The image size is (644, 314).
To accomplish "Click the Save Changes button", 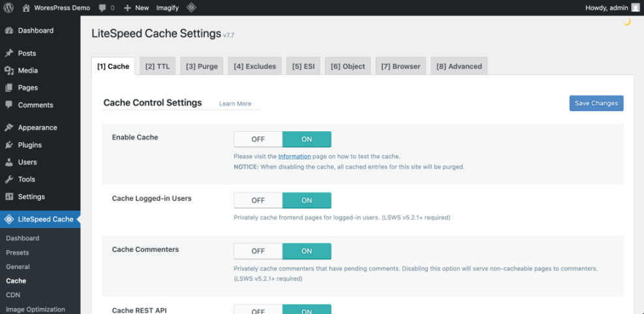I will [x=596, y=103].
